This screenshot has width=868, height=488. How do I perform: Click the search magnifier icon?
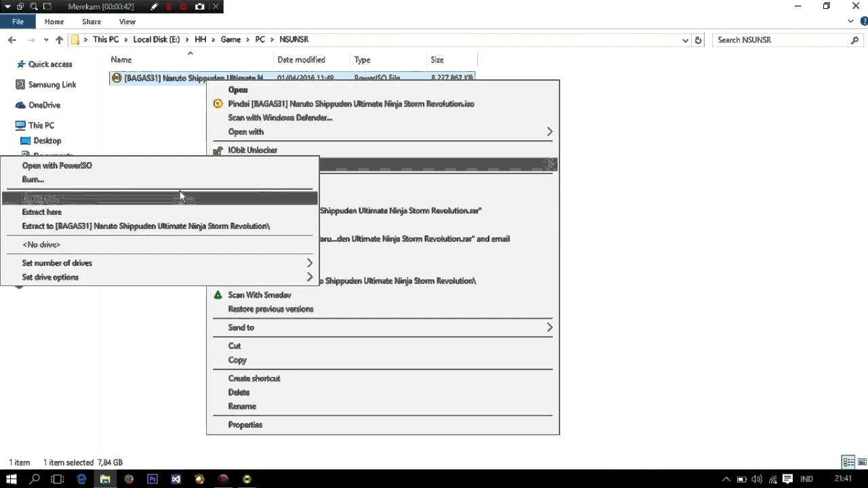click(854, 40)
